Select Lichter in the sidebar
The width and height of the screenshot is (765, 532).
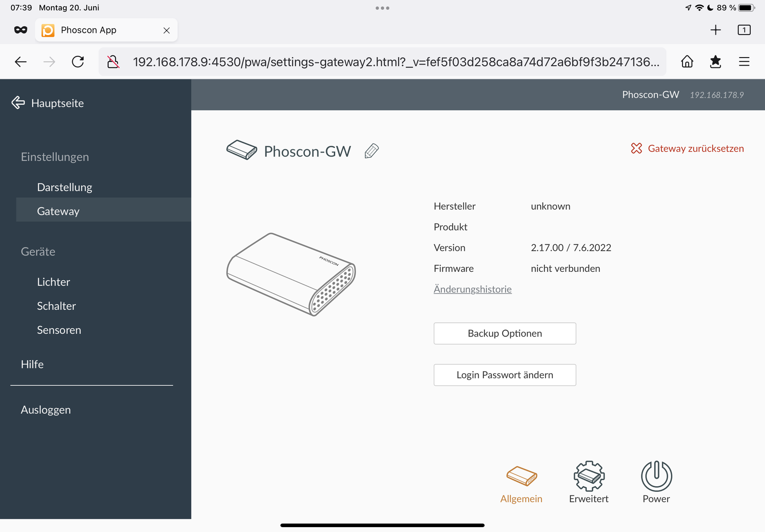click(54, 282)
